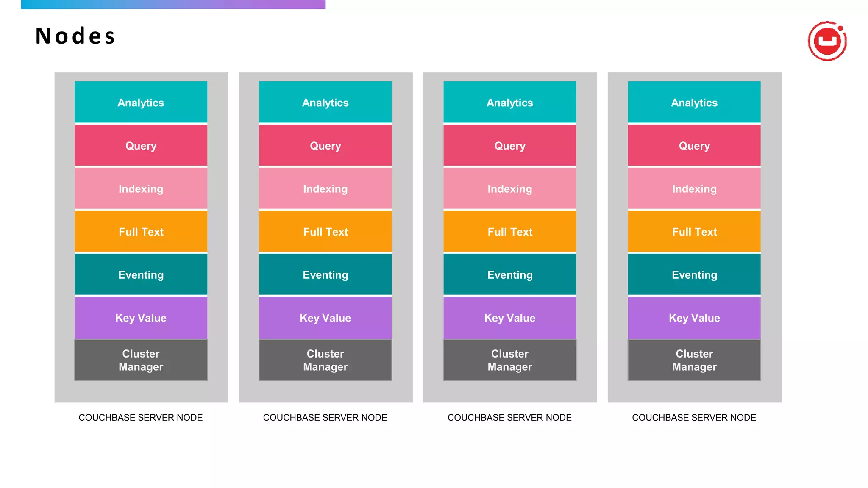Choose Key Value block in fourth node
The image size is (868, 488).
pyautogui.click(x=694, y=318)
